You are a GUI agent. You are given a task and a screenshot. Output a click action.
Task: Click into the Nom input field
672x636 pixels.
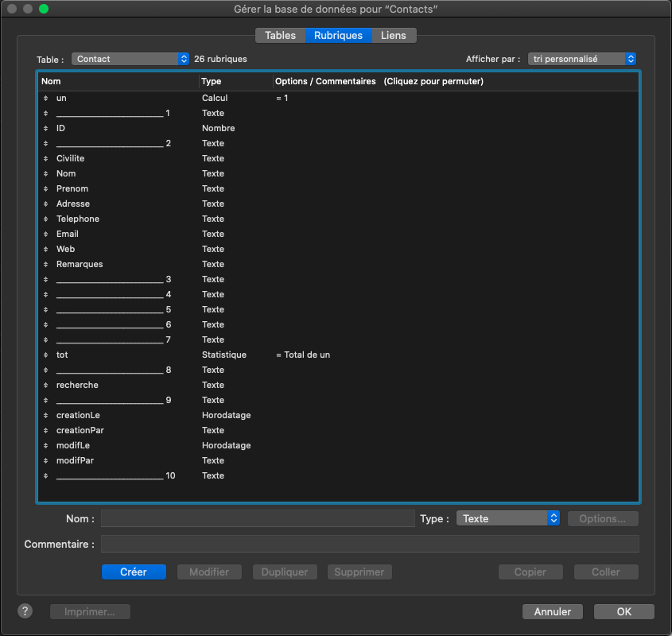258,518
